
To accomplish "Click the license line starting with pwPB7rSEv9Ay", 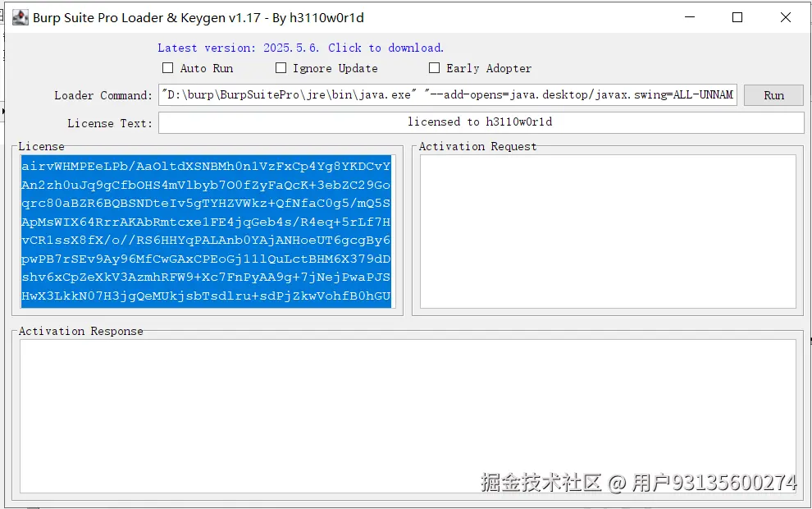I will point(206,259).
